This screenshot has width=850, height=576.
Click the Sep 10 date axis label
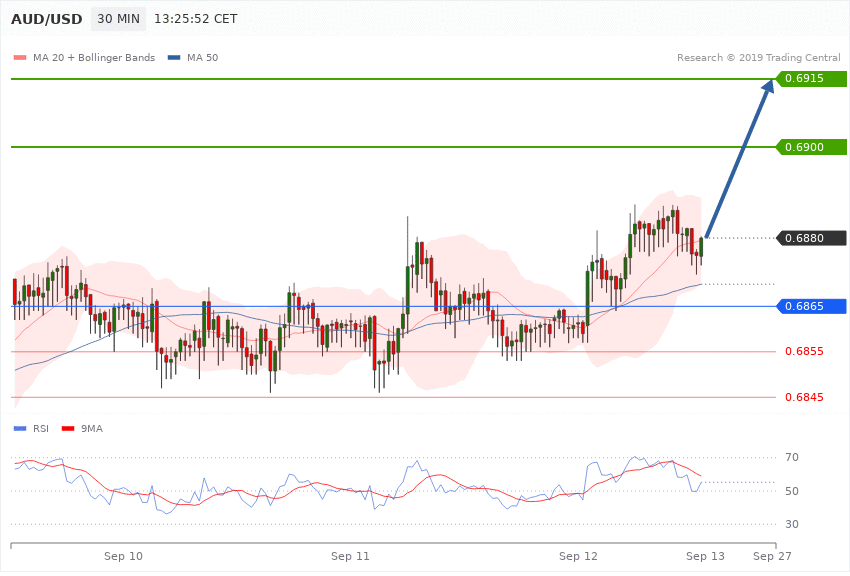click(x=123, y=556)
